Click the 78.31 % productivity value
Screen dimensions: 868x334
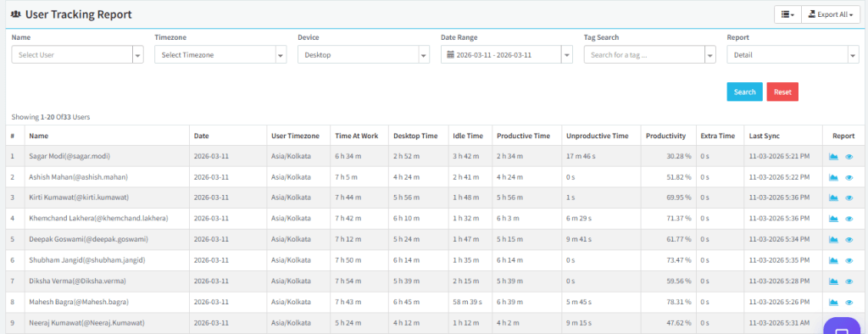tap(679, 303)
